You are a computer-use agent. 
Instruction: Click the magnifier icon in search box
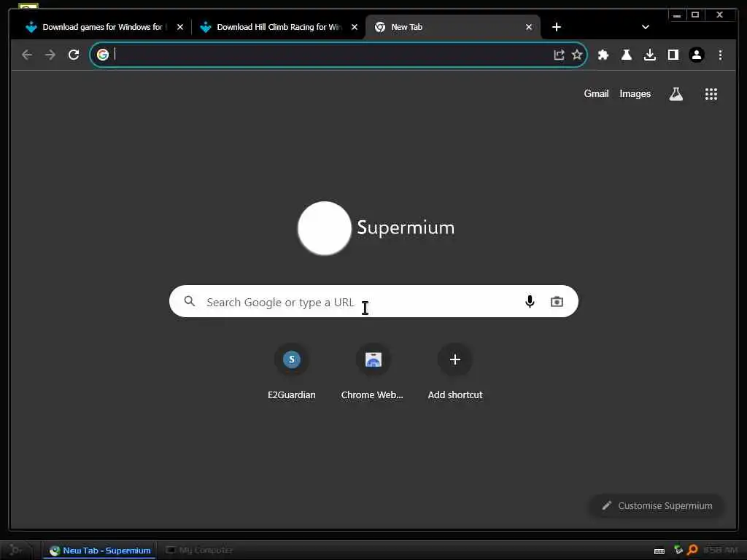[190, 301]
